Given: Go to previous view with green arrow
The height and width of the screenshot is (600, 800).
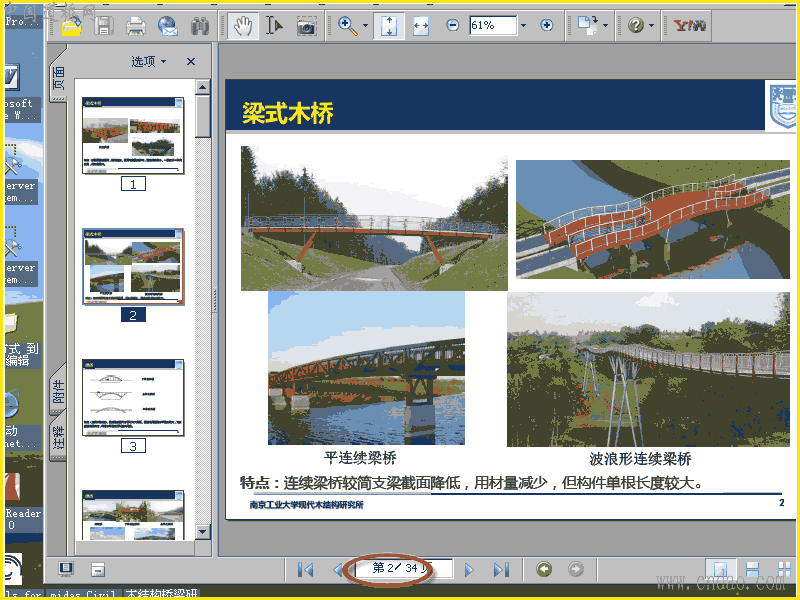Looking at the screenshot, I should pos(544,569).
